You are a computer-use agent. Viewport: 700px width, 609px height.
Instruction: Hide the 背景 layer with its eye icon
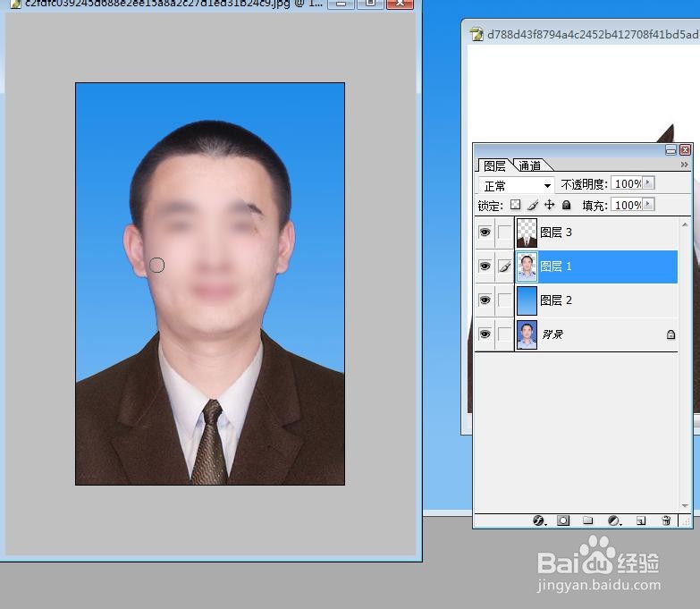point(485,334)
